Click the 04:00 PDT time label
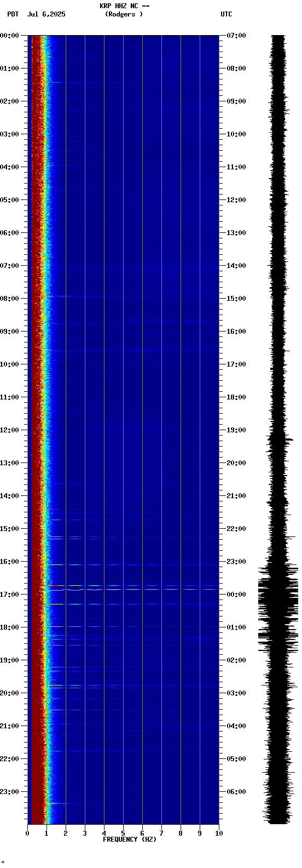This screenshot has height=868, width=302. [9, 167]
